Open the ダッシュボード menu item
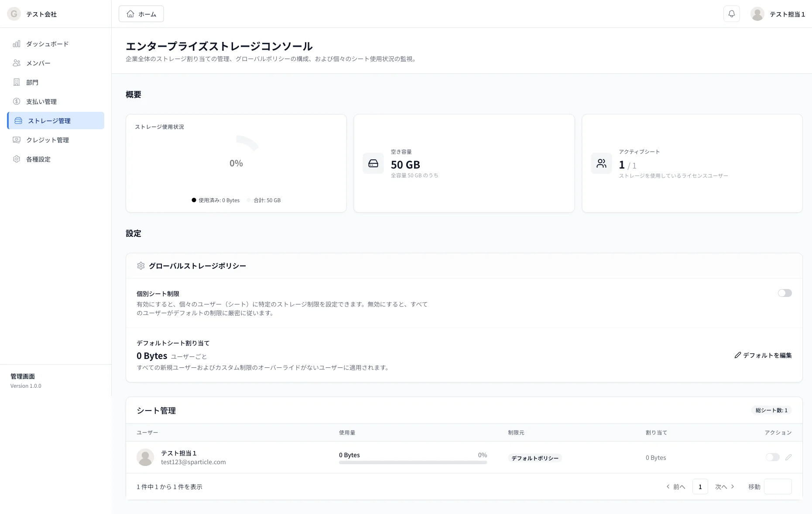 [x=56, y=44]
